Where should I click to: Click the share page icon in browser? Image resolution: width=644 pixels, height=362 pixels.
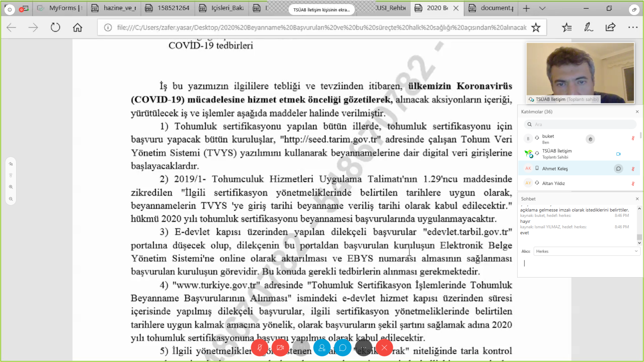tap(610, 27)
